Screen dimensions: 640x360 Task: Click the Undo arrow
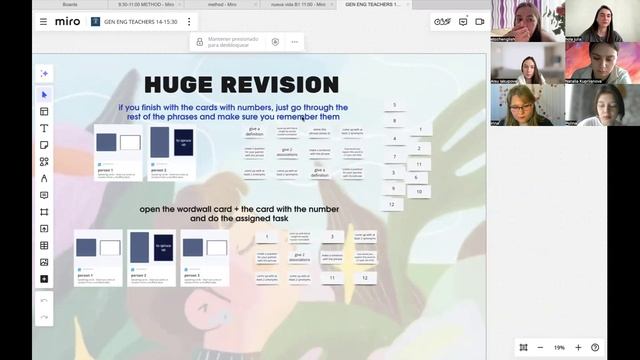(44, 300)
